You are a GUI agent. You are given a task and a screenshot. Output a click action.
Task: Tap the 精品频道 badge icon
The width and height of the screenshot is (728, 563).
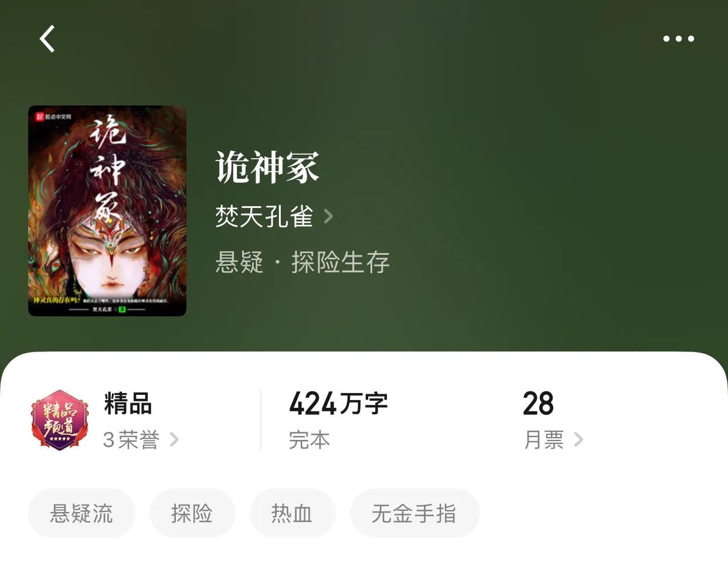pyautogui.click(x=60, y=420)
